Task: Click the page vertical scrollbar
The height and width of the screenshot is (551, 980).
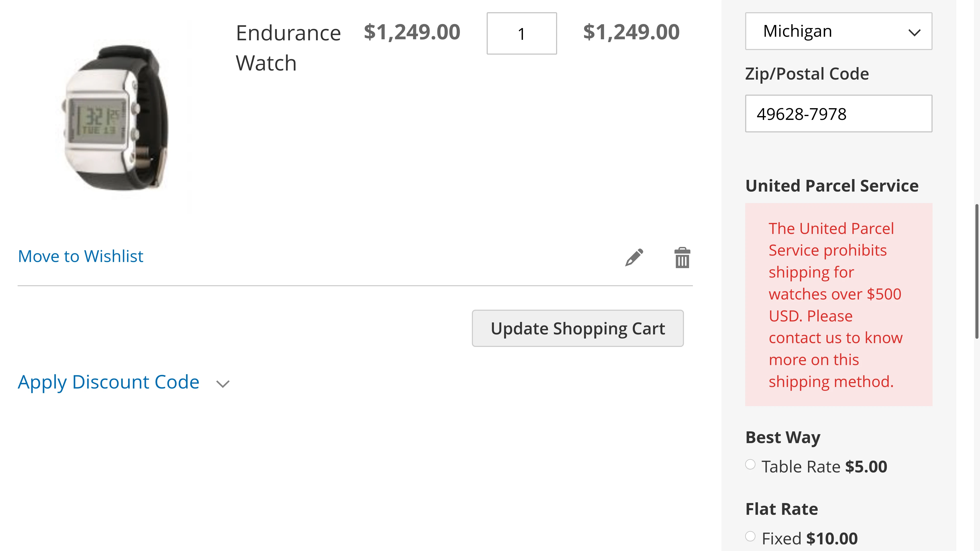Action: point(976,271)
